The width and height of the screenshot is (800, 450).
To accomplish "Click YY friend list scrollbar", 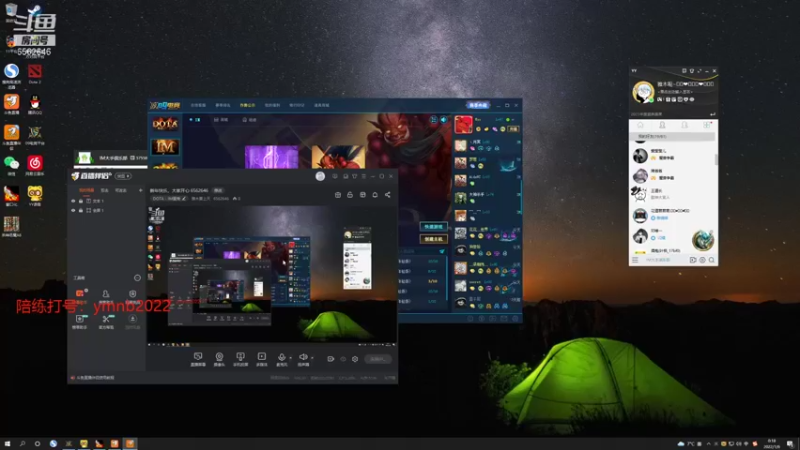I will [716, 160].
